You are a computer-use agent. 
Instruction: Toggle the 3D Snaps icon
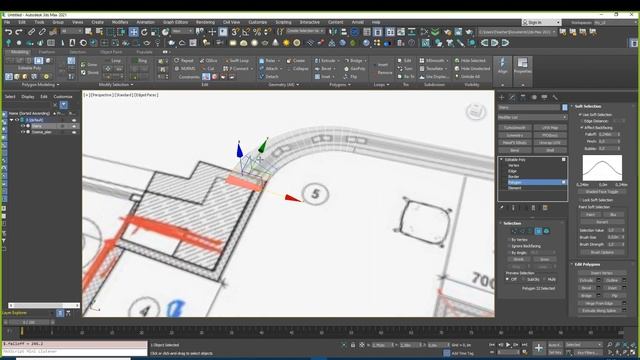click(235, 32)
